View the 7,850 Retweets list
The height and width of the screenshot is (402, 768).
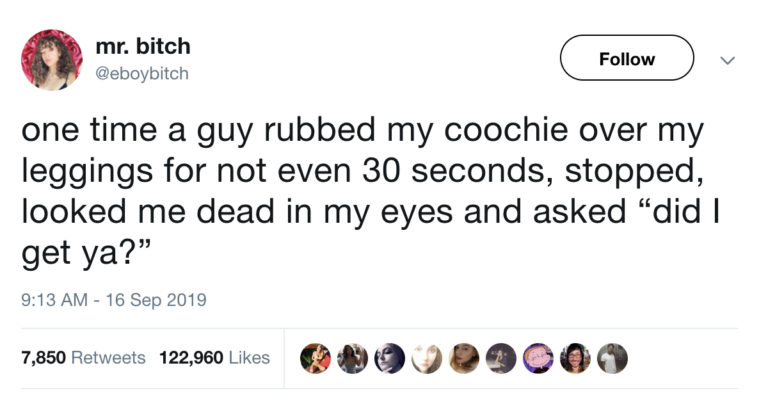[x=83, y=357]
